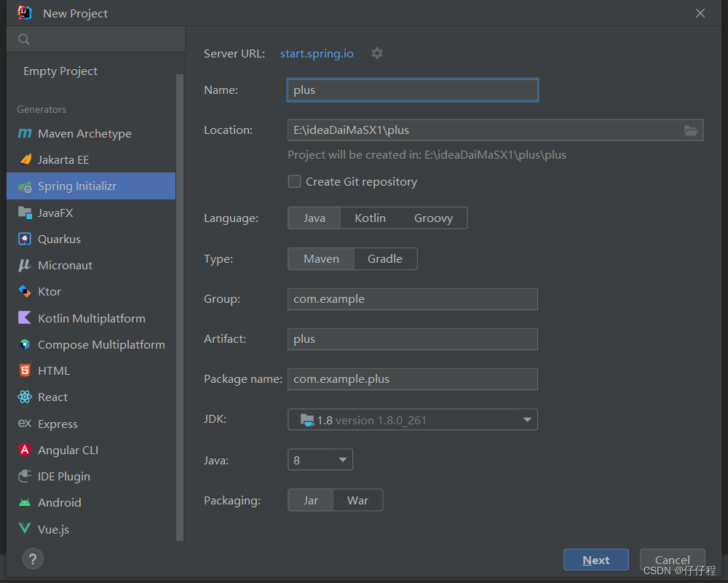Click the HTML5 icon
Screen dimensions: 728x583
point(25,370)
